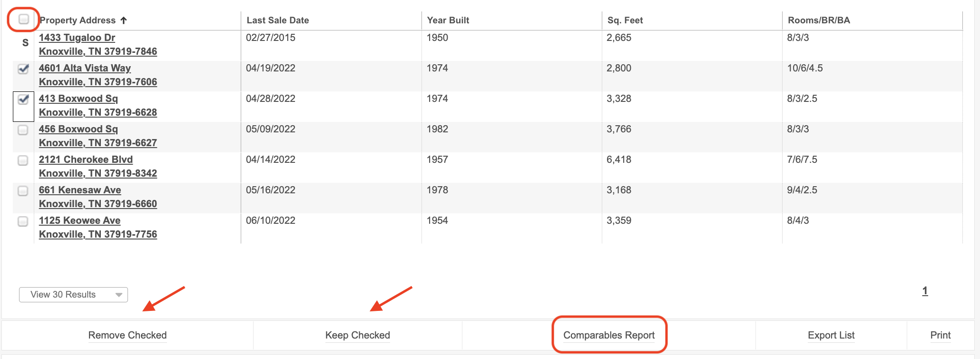The height and width of the screenshot is (359, 980).
Task: Open 1433 Tugaloo Dr property link
Action: point(77,38)
